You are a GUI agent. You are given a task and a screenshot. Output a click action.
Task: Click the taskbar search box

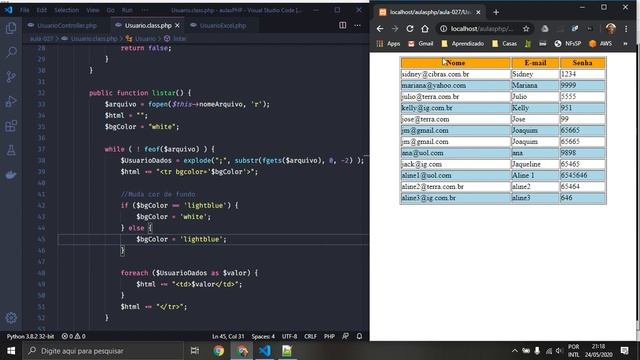pyautogui.click(x=103, y=351)
